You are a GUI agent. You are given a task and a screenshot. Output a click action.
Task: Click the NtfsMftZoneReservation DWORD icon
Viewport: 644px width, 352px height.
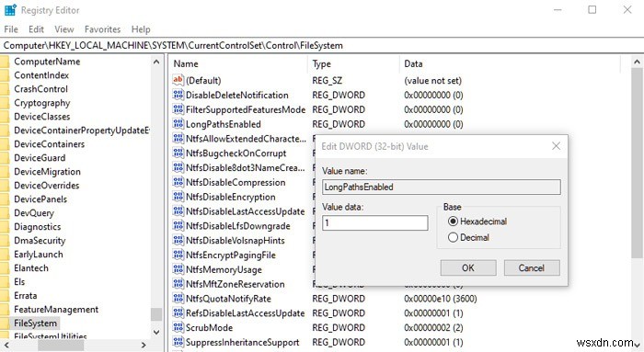click(178, 284)
